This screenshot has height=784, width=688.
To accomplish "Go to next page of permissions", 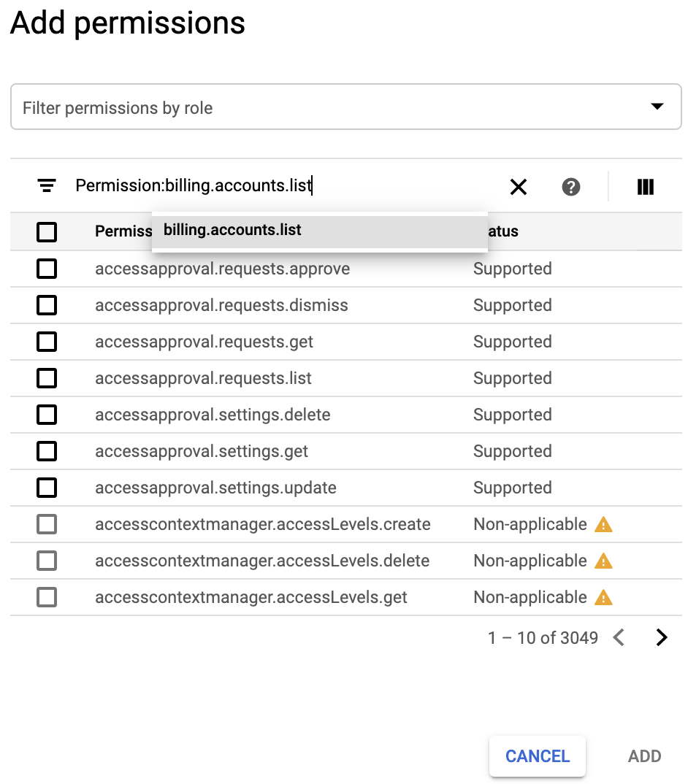I will pos(662,637).
